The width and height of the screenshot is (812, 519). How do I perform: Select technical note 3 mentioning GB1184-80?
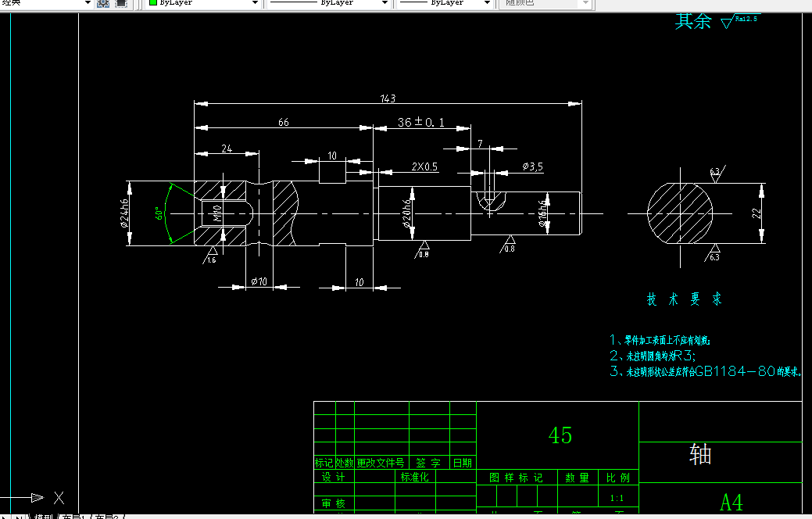[x=705, y=371]
